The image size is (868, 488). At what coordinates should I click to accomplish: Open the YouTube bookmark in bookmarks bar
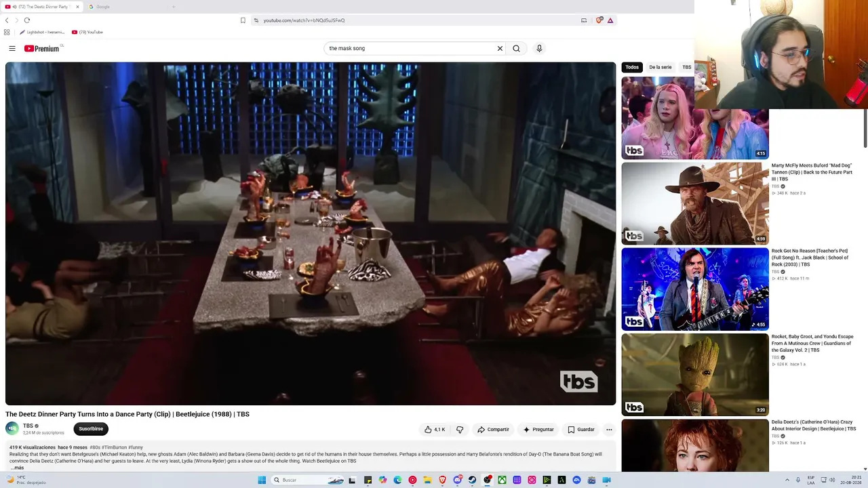[x=87, y=32]
